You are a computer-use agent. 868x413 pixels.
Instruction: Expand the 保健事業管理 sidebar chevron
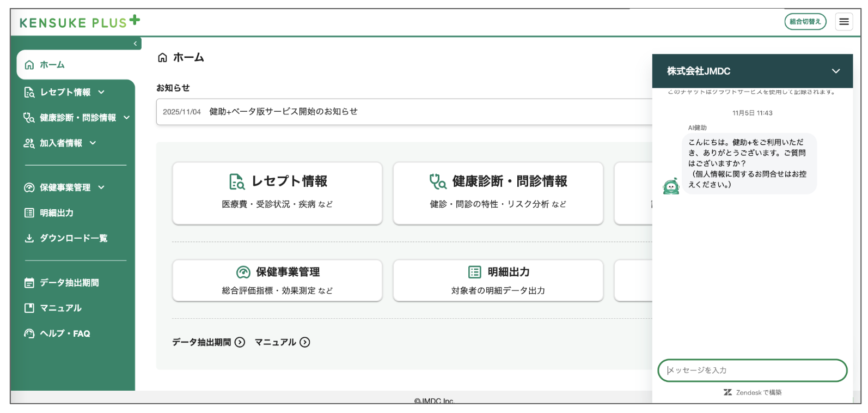(101, 187)
